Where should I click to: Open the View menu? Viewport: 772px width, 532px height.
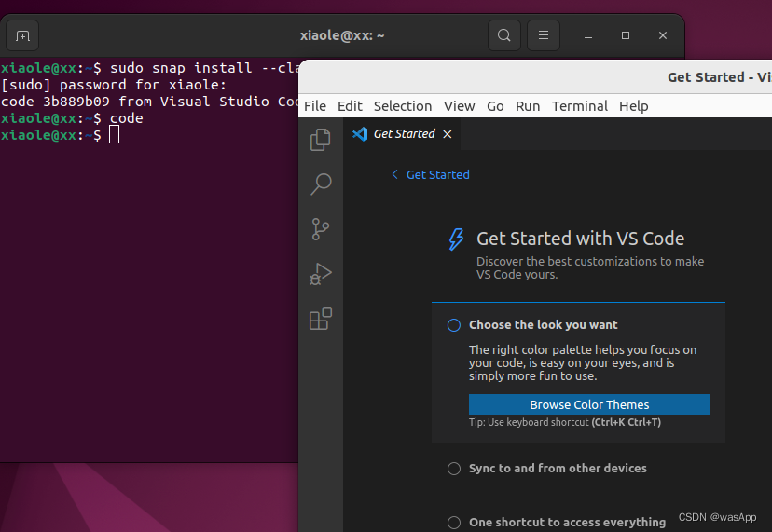click(x=459, y=106)
